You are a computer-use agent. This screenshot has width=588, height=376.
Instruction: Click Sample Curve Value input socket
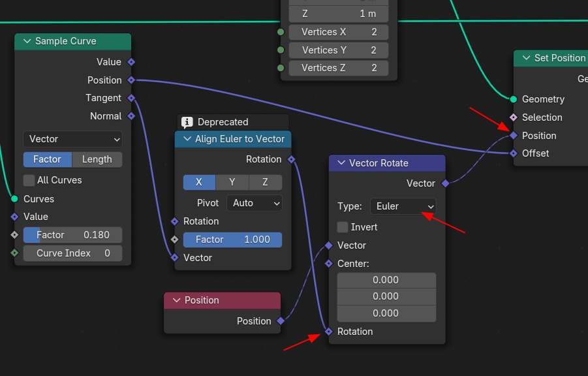coord(14,217)
